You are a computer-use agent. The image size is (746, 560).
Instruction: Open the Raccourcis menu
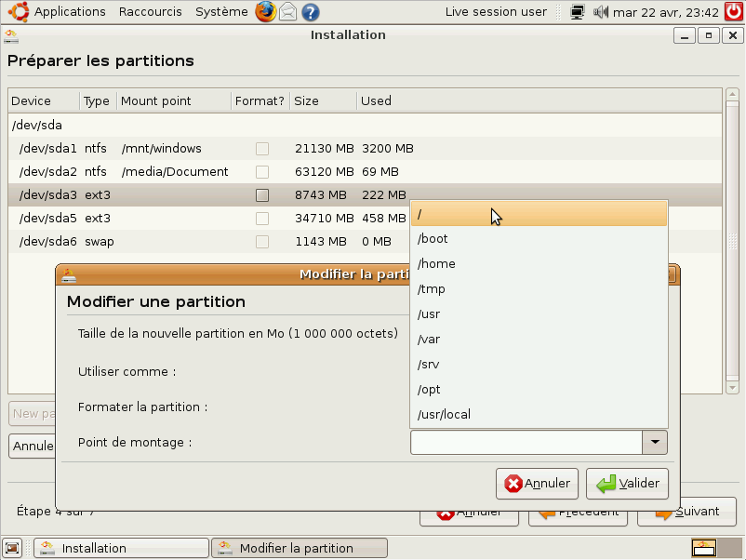(x=151, y=11)
